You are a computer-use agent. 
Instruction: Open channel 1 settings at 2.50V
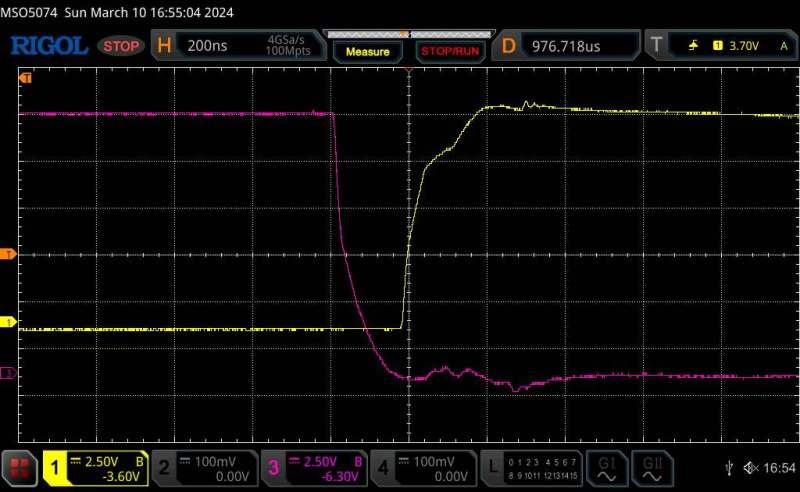[x=95, y=467]
